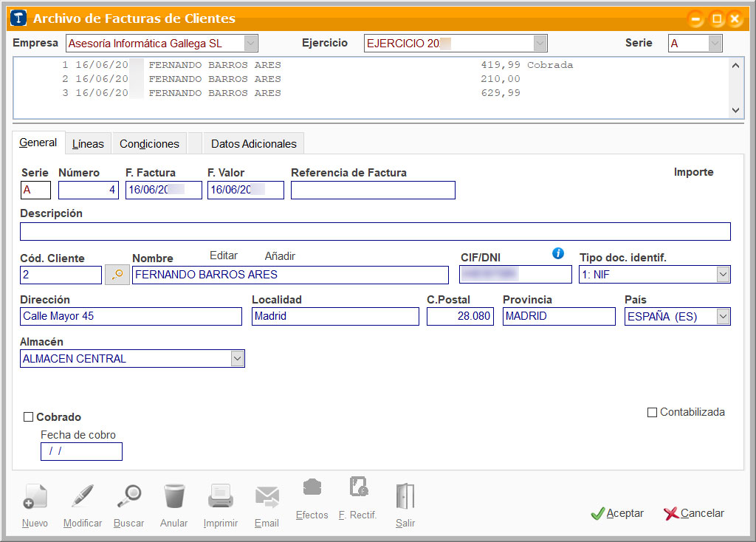
Task: Click the Localidad field
Action: pos(335,316)
